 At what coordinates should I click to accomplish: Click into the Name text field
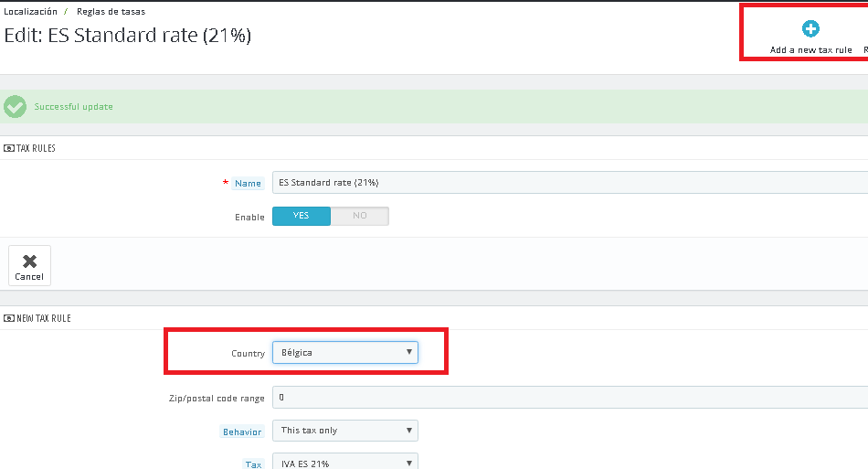pos(566,183)
